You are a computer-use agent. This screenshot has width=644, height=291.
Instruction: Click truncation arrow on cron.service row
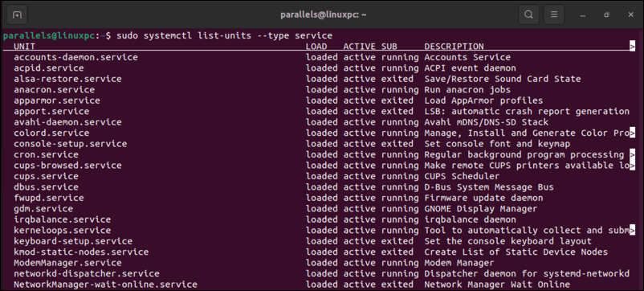tap(632, 155)
